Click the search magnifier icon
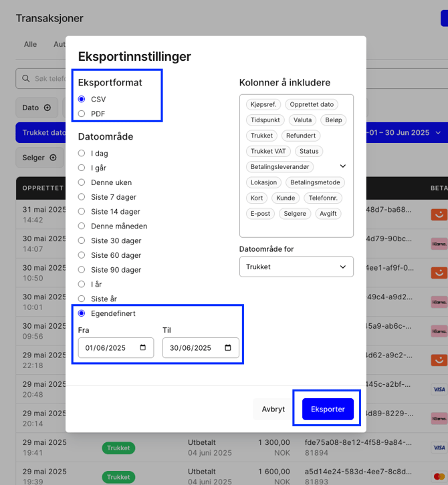This screenshot has width=448, height=485. (26, 79)
